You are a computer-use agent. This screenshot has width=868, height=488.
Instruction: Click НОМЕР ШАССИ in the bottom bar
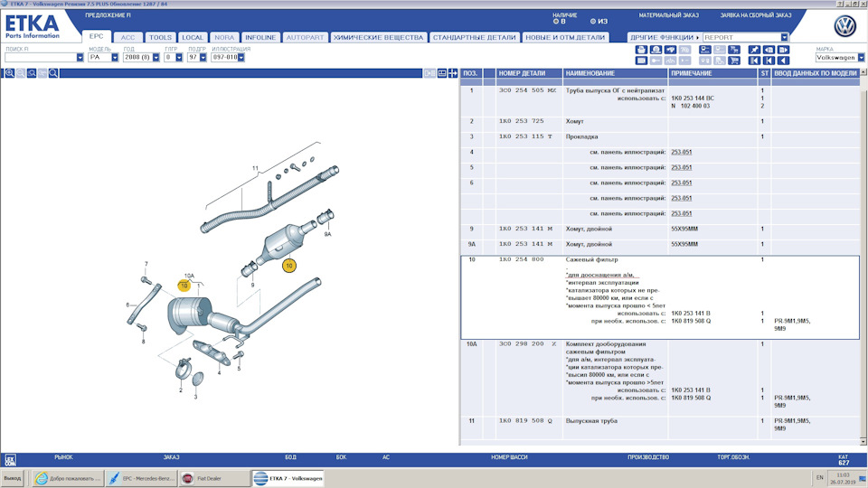tap(509, 457)
